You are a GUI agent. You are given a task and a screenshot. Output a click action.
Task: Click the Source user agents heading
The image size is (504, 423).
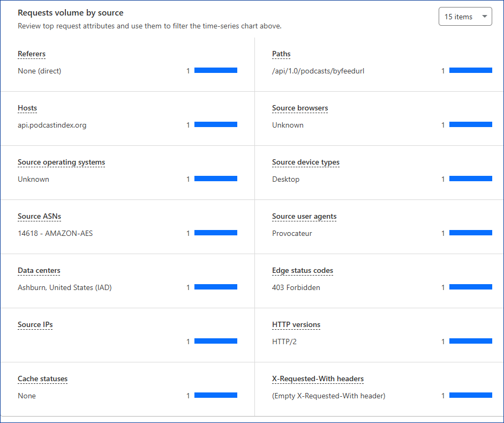[304, 217]
